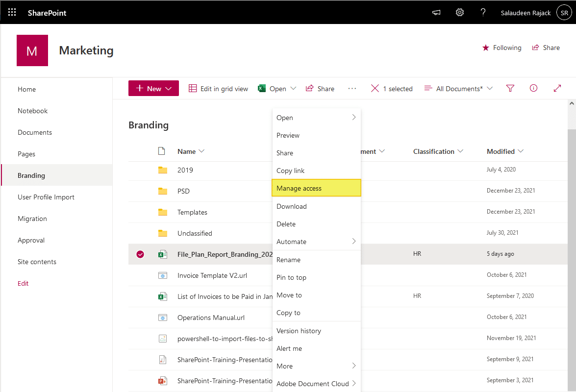Image resolution: width=576 pixels, height=392 pixels.
Task: Open Site contents in navigation
Action: (x=37, y=262)
